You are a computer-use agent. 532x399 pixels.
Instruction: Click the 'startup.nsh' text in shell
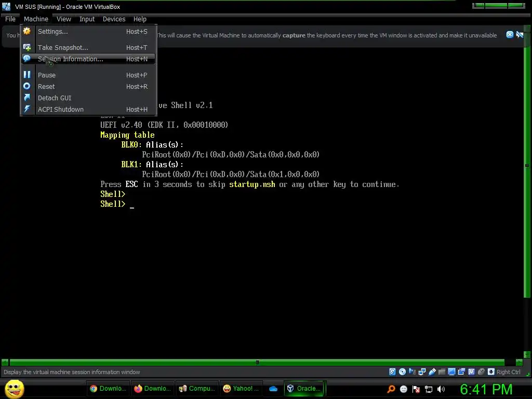tap(252, 184)
